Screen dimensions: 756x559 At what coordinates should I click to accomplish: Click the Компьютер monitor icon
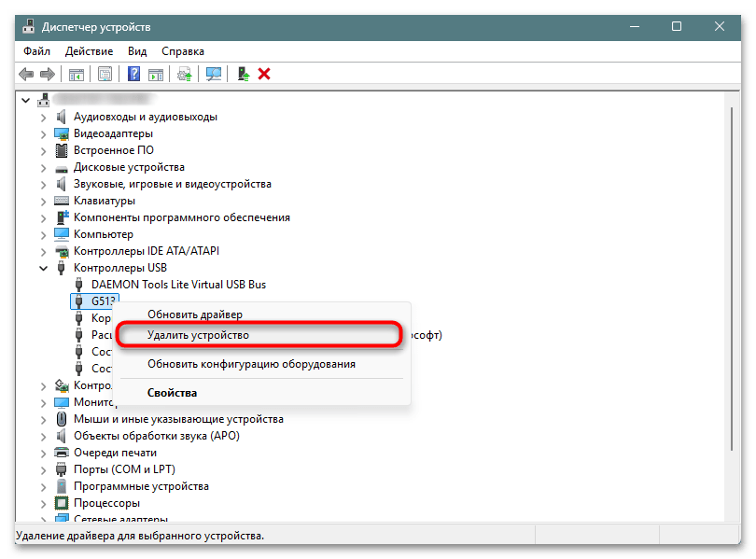pos(62,234)
